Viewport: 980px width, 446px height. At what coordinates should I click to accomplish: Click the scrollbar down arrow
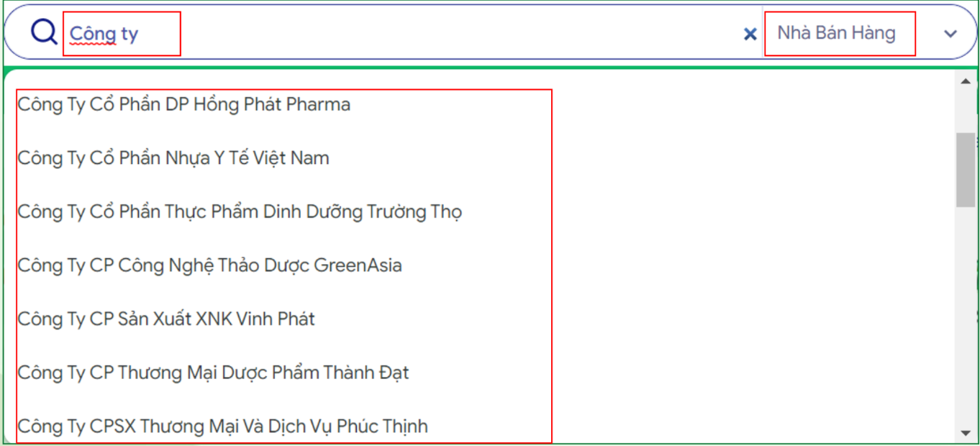point(966,432)
